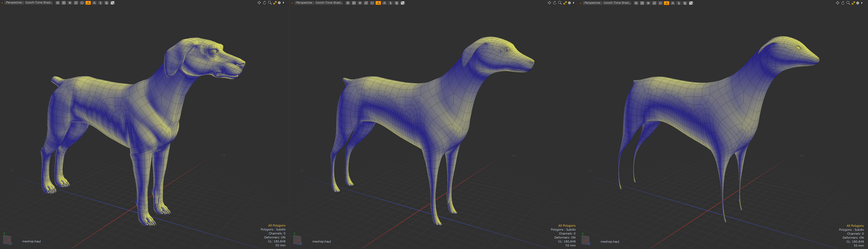Open Gooch Tone Shading menu in left viewport
This screenshot has width=868, height=249.
[x=39, y=3]
